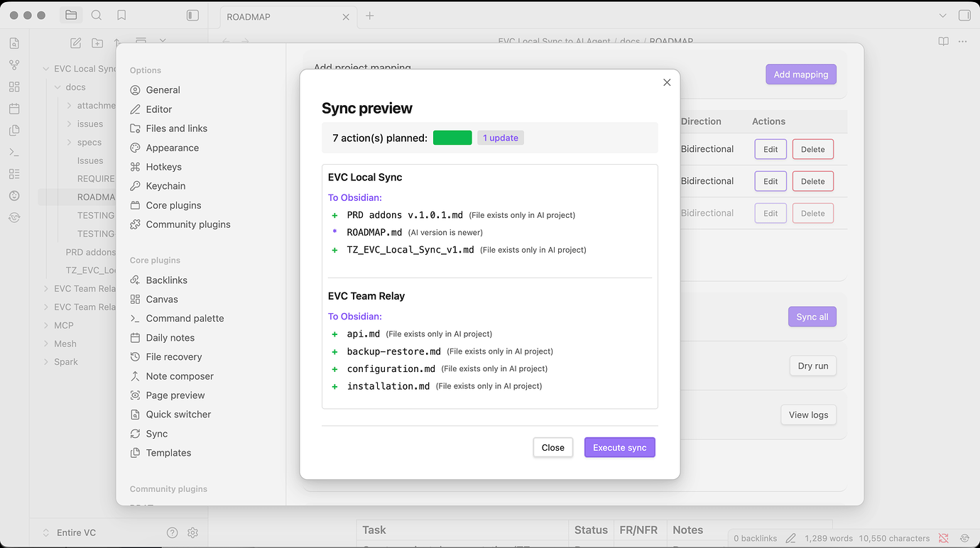Open quick switcher from the ribbon
The height and width of the screenshot is (548, 980).
14,43
